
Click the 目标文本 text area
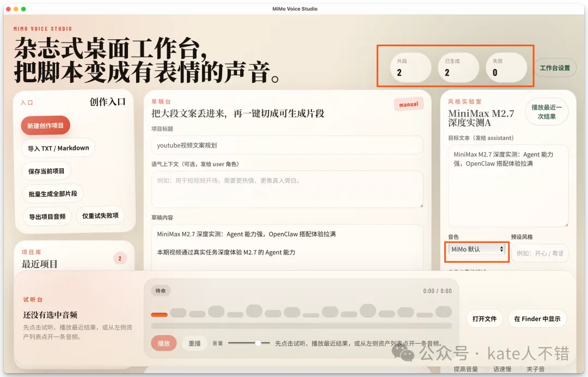[507, 185]
